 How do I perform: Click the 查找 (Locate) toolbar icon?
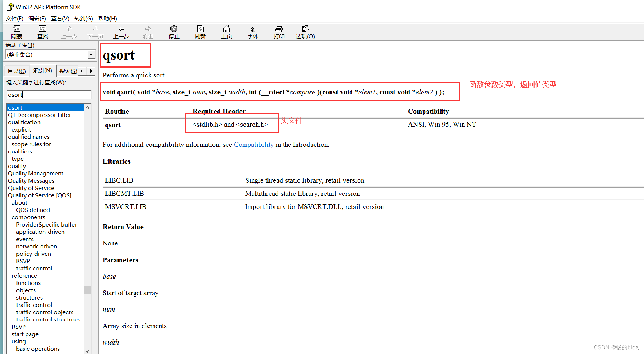tap(42, 32)
